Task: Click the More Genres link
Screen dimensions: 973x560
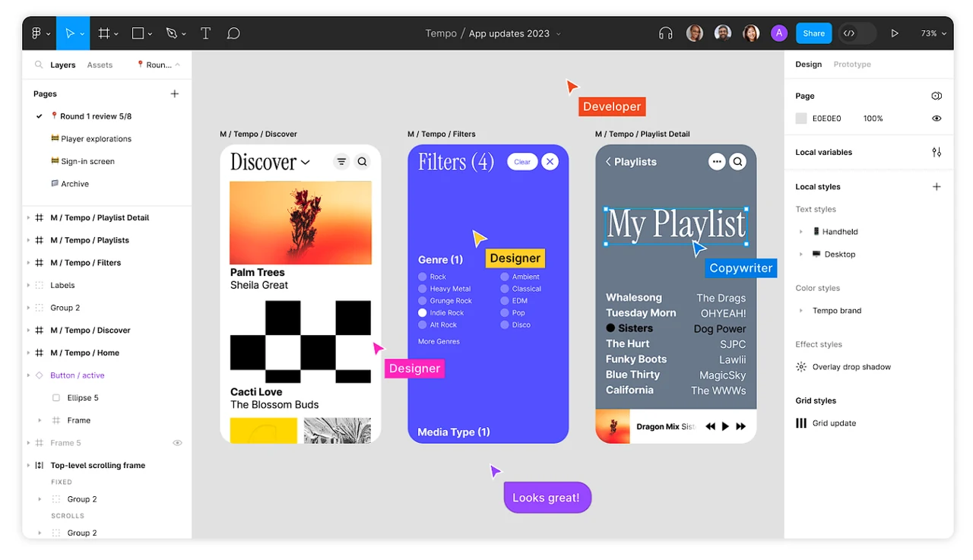Action: pos(439,341)
